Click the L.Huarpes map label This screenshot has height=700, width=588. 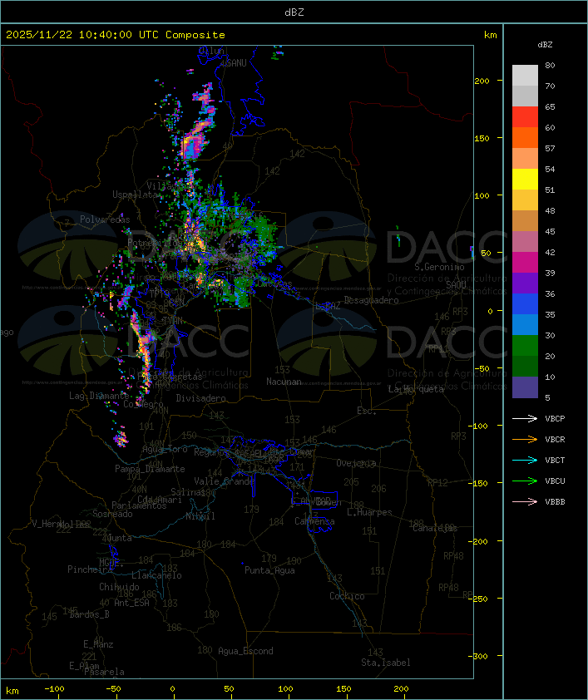[x=369, y=512]
